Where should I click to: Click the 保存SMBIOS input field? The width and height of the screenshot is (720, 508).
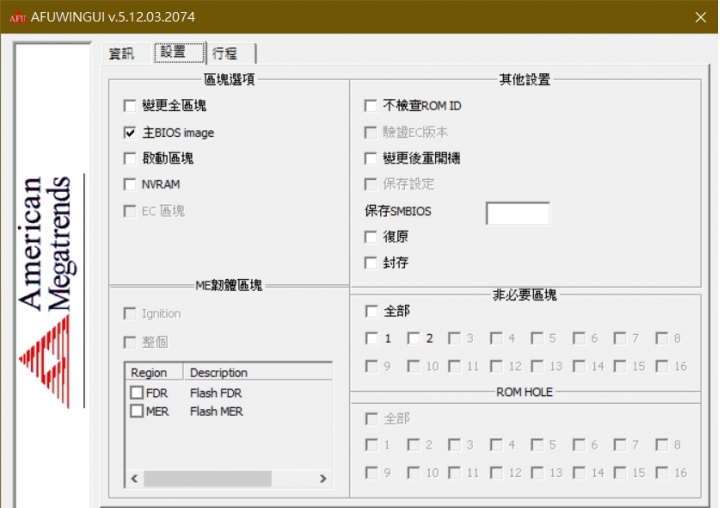coord(518,213)
